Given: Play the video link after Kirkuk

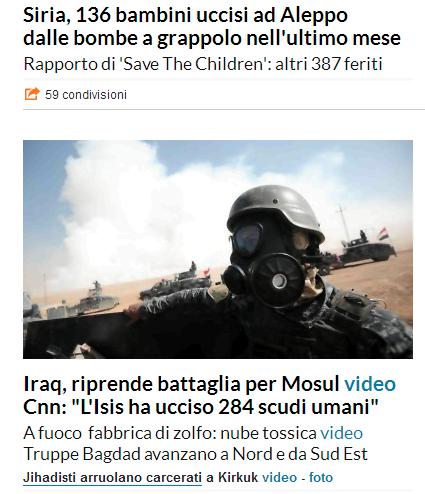Looking at the screenshot, I should (279, 477).
